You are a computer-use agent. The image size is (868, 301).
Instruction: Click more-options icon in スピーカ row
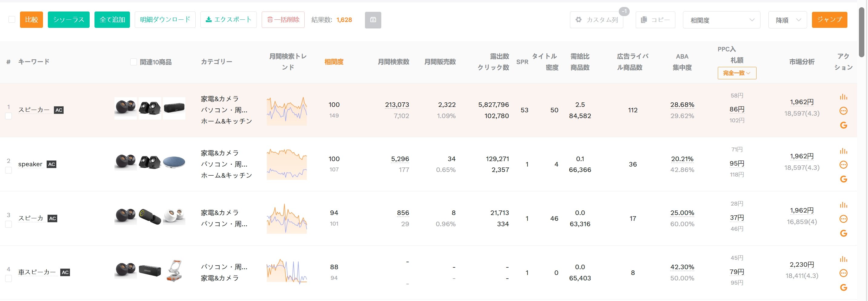tap(843, 219)
